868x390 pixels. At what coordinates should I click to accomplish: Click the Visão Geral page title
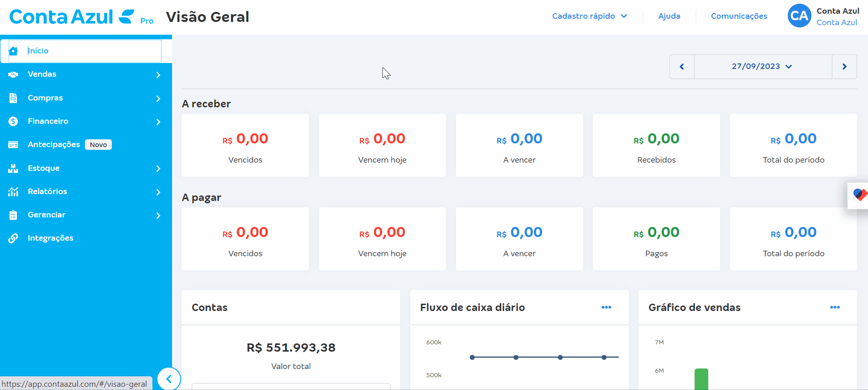pyautogui.click(x=208, y=17)
